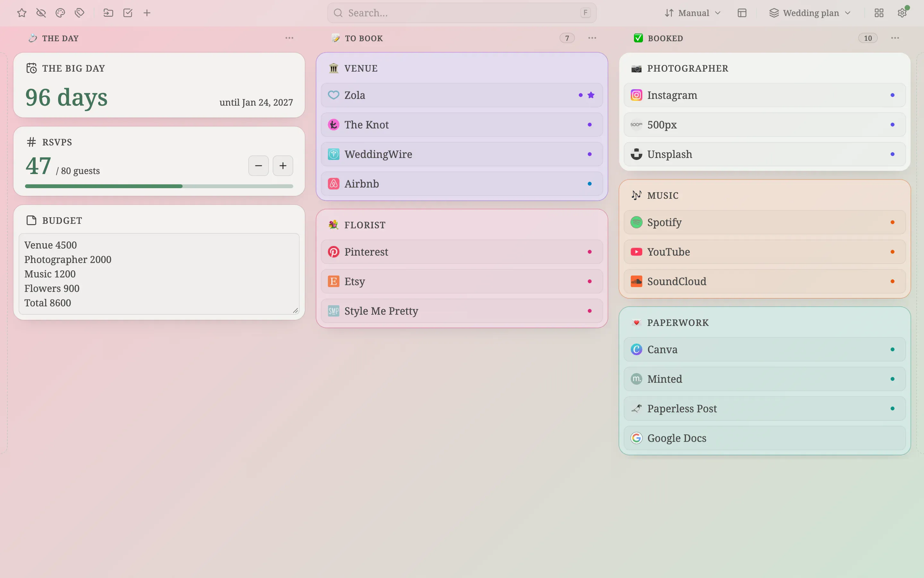Open the Minted bookmark

(x=765, y=379)
